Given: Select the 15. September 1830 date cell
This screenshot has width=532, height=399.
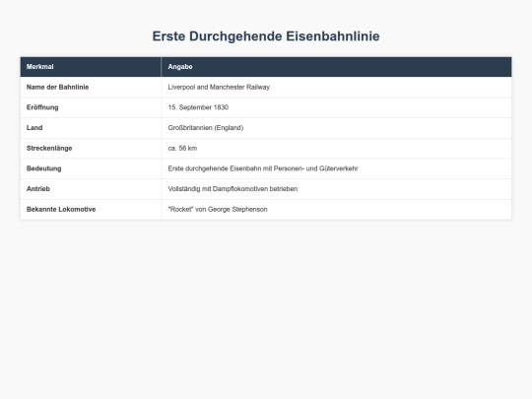Looking at the screenshot, I should (x=336, y=107).
